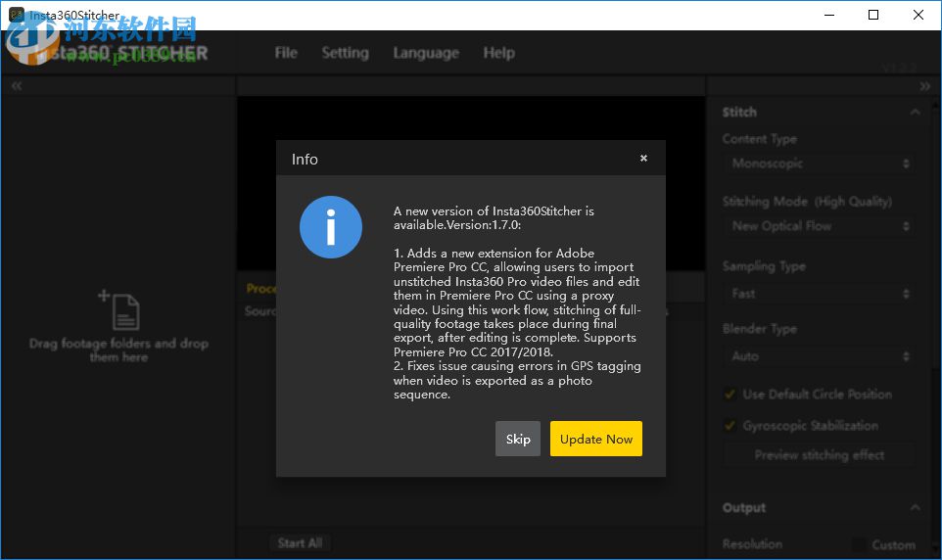The image size is (942, 560).
Task: Open the Content Type Monoscopic dropdown
Action: 819,163
